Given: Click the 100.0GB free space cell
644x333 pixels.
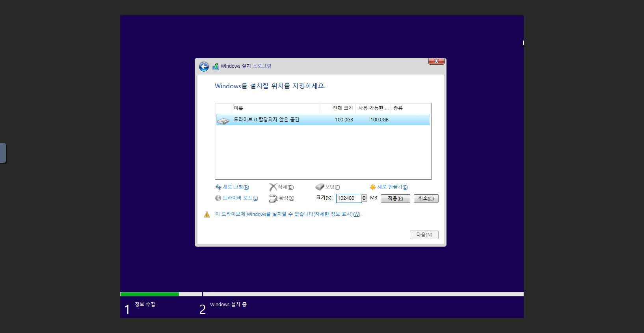Looking at the screenshot, I should point(380,120).
